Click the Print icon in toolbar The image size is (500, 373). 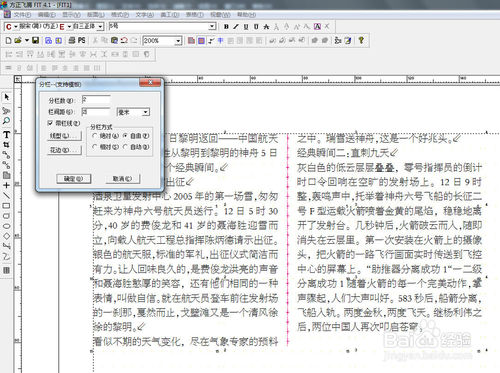point(72,40)
